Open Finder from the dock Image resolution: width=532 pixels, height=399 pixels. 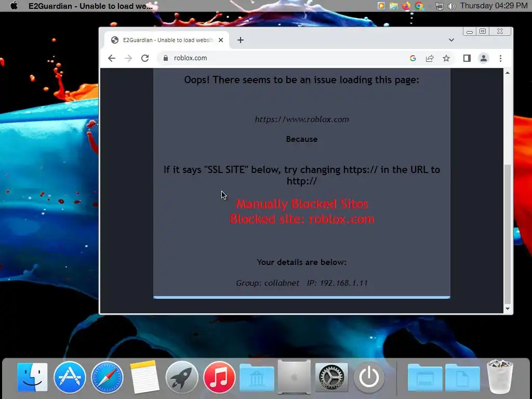tap(33, 377)
